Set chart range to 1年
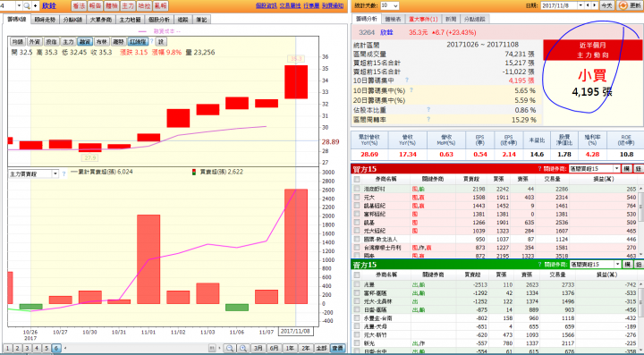 (x=290, y=349)
